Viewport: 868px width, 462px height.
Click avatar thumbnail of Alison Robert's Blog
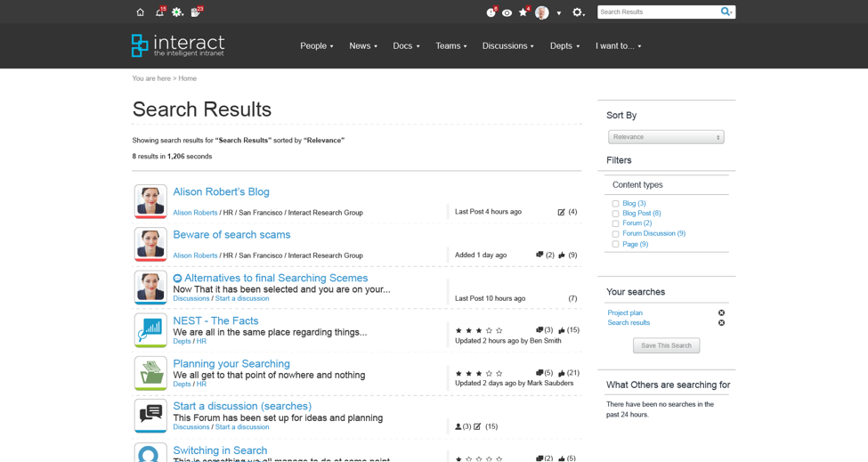coord(150,201)
